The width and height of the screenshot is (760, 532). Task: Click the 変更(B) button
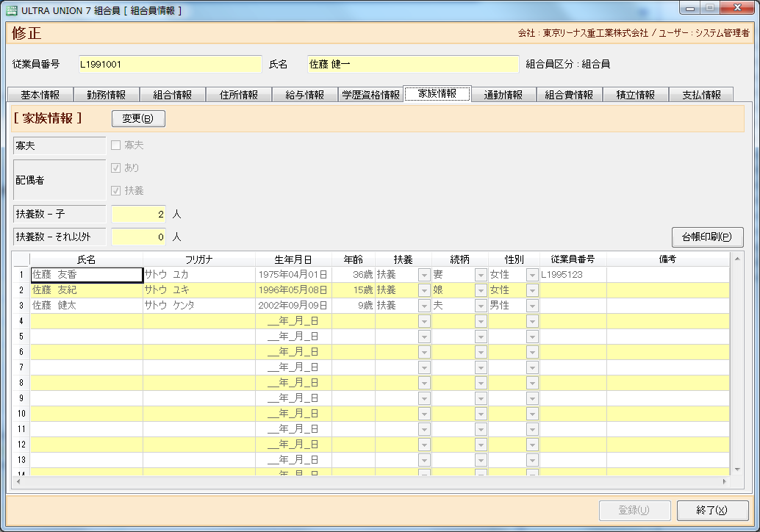138,119
